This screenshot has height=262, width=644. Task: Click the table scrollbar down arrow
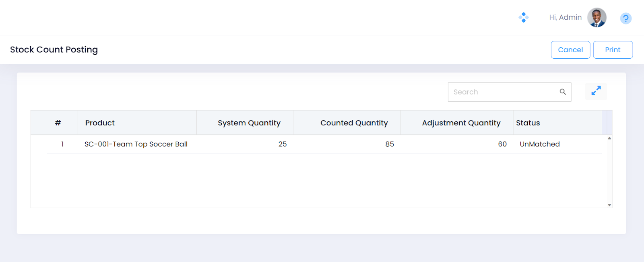[609, 205]
